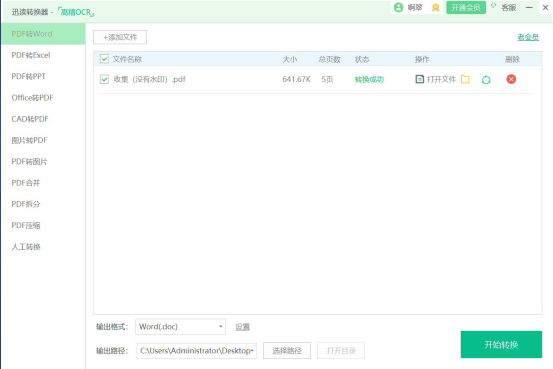Screen dimensions: 553x369
Task: Delete file with red X icon
Action: tap(511, 79)
